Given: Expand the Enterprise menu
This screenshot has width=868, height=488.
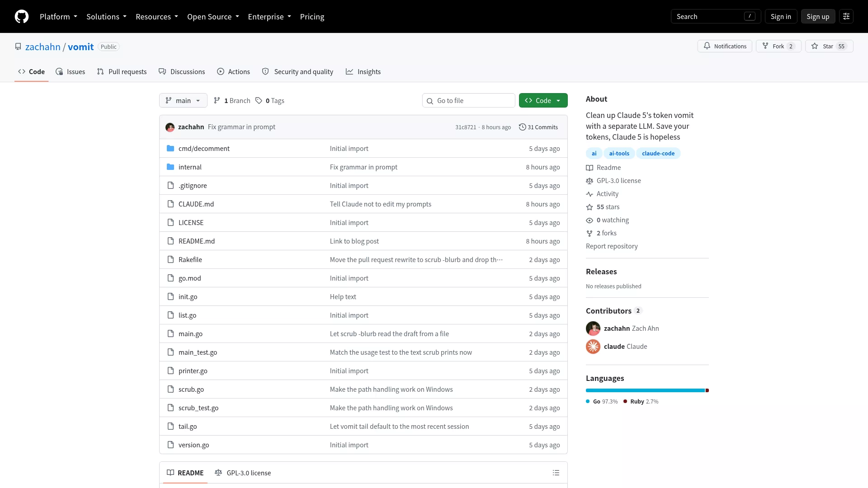Looking at the screenshot, I should [269, 17].
